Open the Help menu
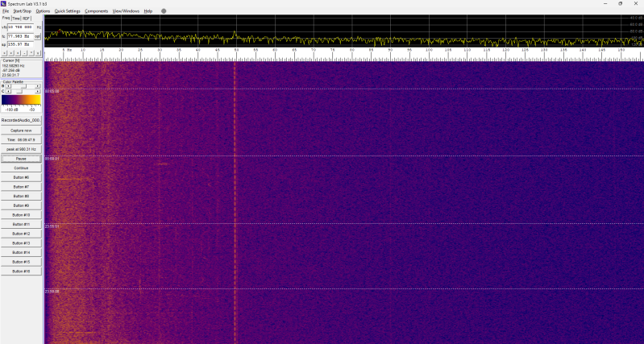The height and width of the screenshot is (344, 644). (x=147, y=11)
